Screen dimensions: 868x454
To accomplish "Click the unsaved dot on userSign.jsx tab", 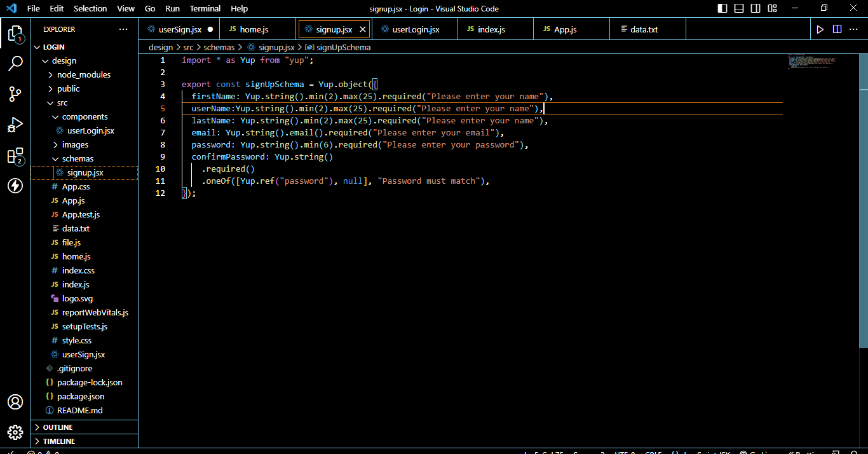I will tap(210, 29).
